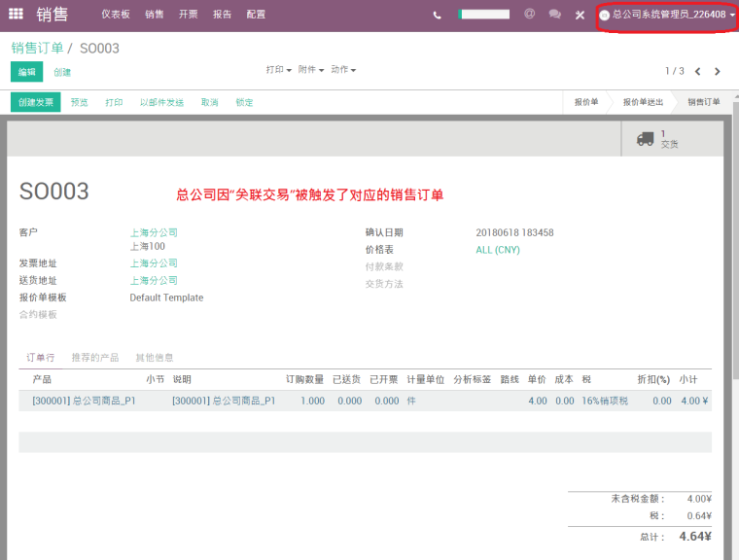Viewport: 739px width, 560px height.
Task: Click the green 创建发票 button
Action: [36, 102]
